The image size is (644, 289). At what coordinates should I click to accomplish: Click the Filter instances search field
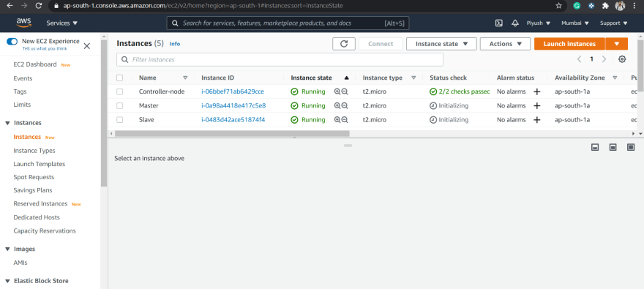[280, 59]
